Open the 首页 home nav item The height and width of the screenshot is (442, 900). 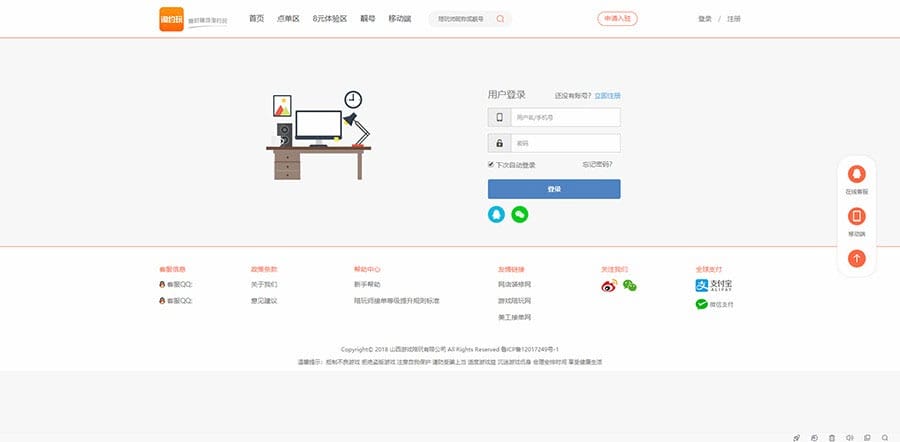(x=257, y=19)
